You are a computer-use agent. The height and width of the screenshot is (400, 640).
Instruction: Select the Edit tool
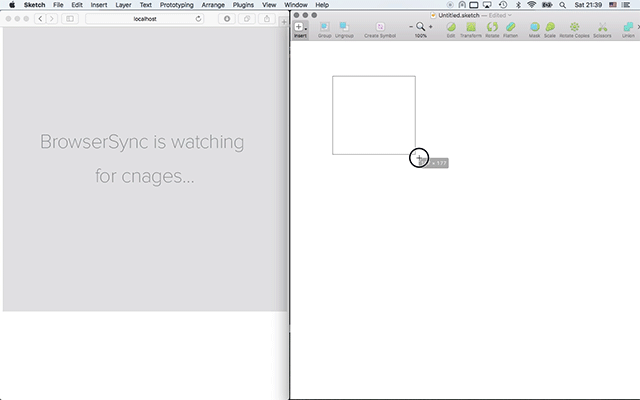pyautogui.click(x=451, y=27)
